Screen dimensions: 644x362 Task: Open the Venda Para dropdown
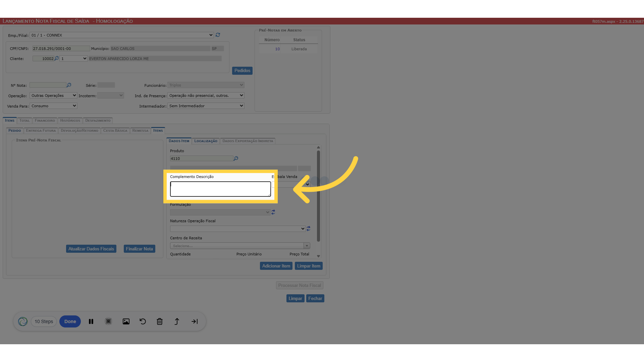(53, 106)
